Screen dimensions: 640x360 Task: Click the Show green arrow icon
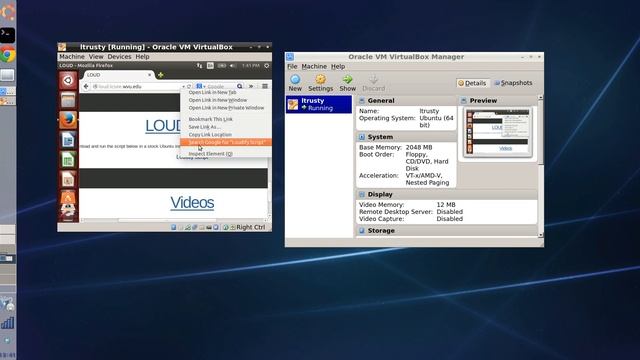pyautogui.click(x=347, y=79)
